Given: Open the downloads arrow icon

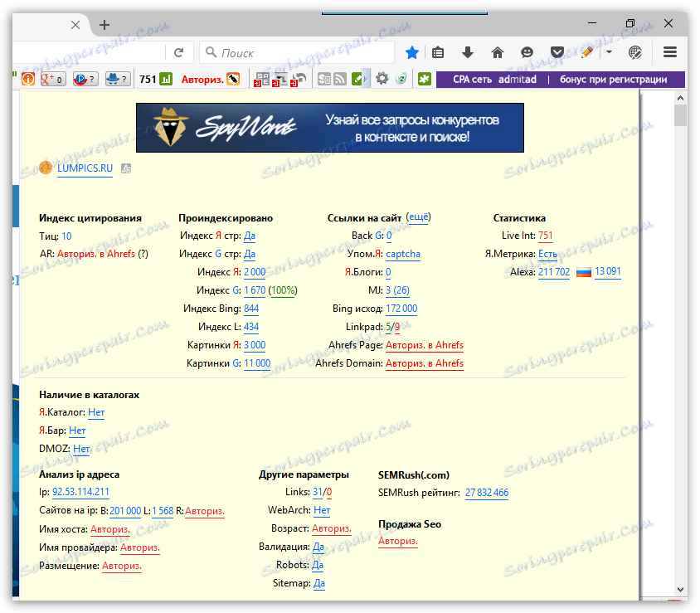Looking at the screenshot, I should pos(468,53).
